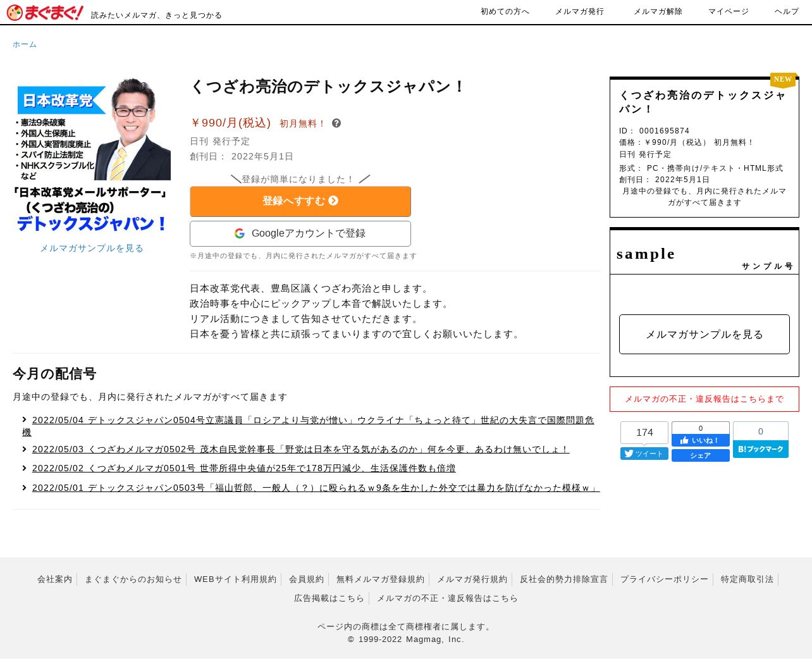The width and height of the screenshot is (812, 661).
Task: Click the Hatena bookmark count 0
Action: click(761, 431)
